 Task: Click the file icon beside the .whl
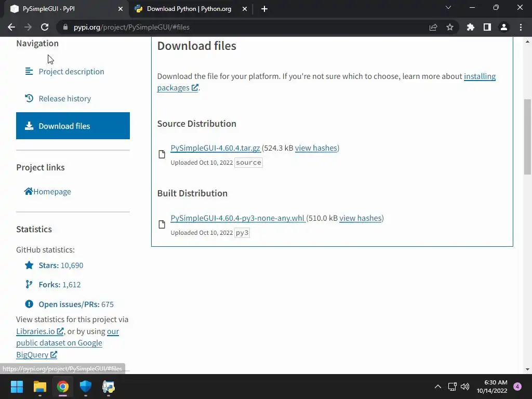pos(162,224)
